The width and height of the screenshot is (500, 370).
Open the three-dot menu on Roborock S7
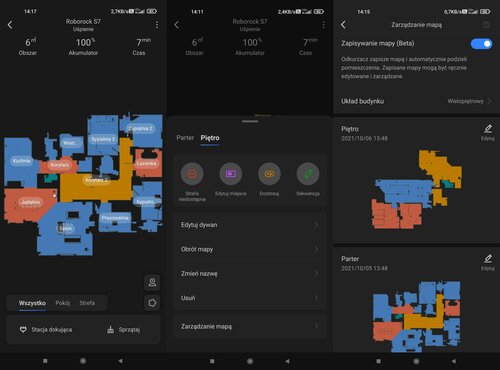point(157,25)
